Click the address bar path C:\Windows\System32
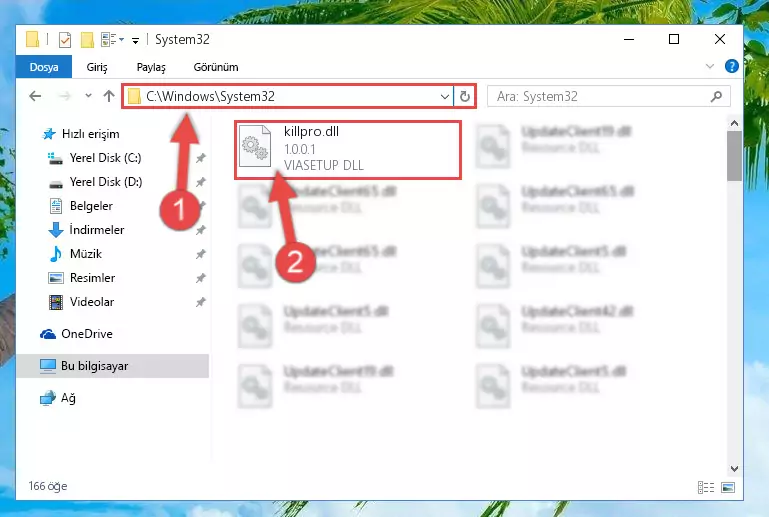 [210, 97]
